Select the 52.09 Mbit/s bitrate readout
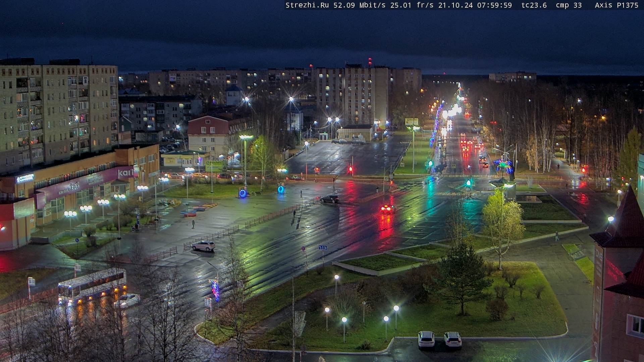The width and height of the screenshot is (644, 362). 360,5
